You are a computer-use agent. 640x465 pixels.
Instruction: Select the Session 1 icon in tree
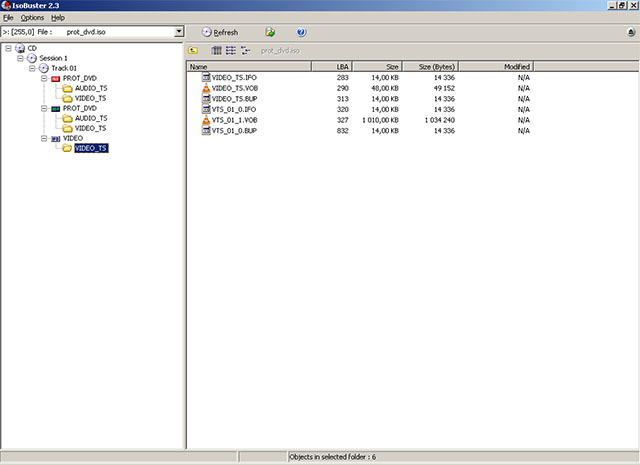(32, 58)
